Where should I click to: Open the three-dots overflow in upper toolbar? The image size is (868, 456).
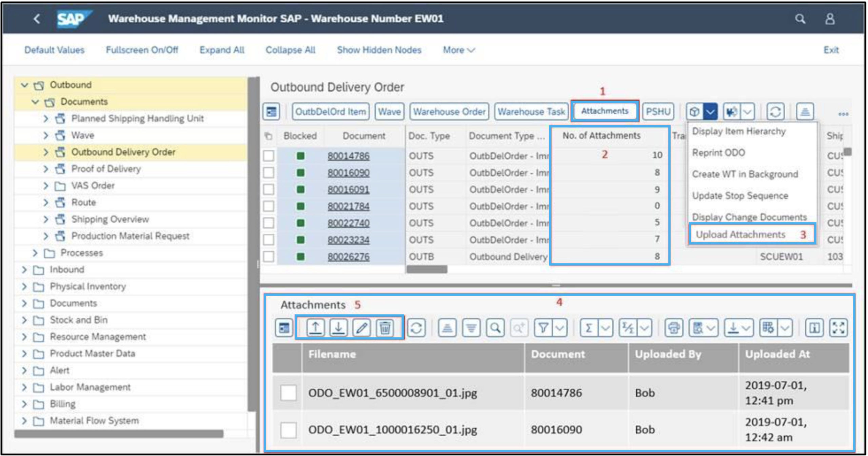click(843, 114)
